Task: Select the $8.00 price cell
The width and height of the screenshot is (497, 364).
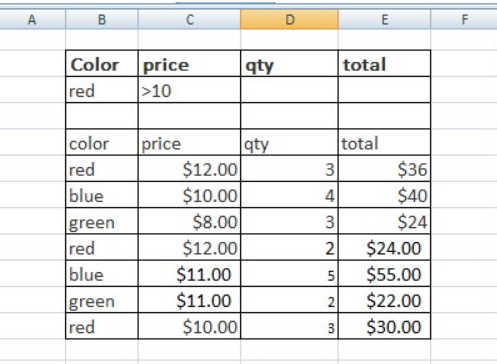Action: tap(189, 221)
